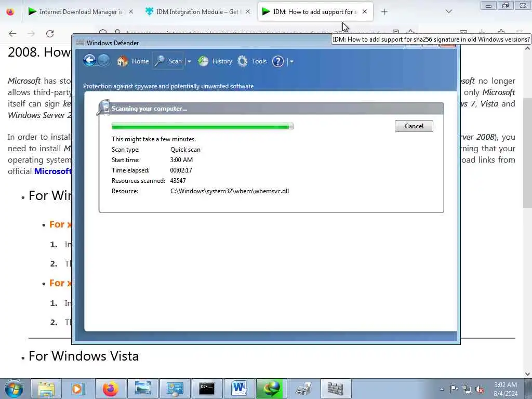The image size is (532, 399).
Task: Open Tools in Windows Defender
Action: (252, 61)
